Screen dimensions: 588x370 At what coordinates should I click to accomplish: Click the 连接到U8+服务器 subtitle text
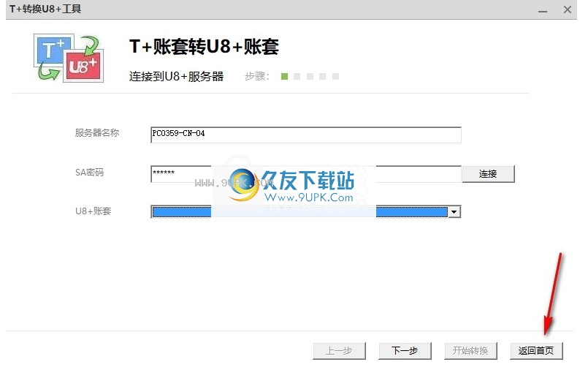[176, 77]
